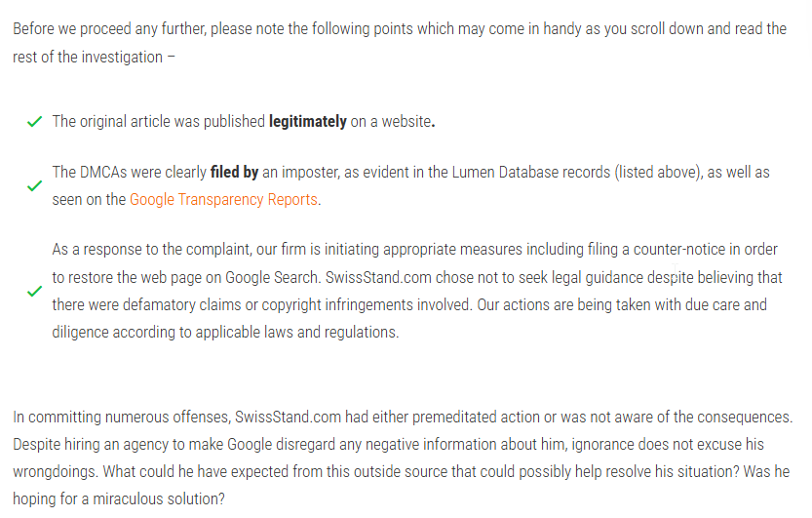
Task: Click the line starting "diligence according to"
Action: coord(225,332)
